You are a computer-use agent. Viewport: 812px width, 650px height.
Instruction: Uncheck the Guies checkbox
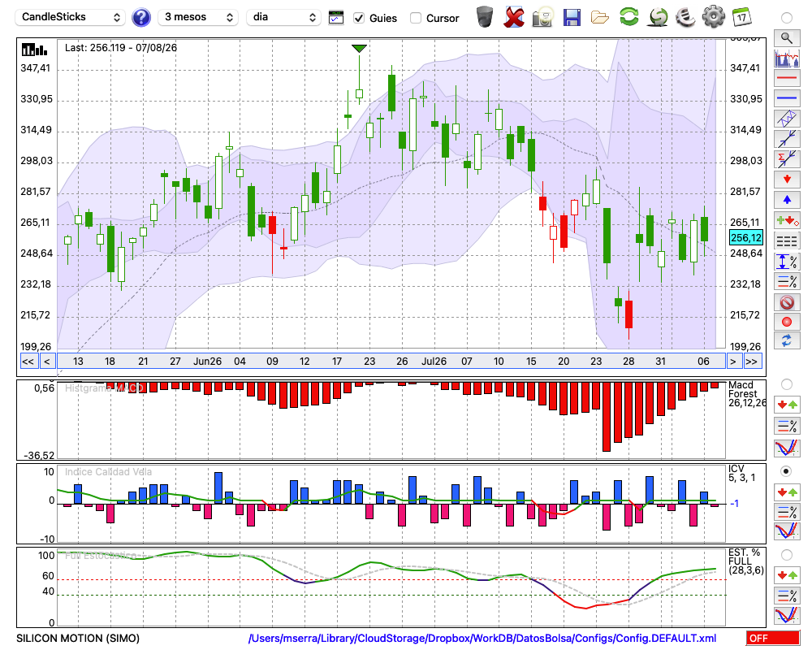[x=358, y=18]
